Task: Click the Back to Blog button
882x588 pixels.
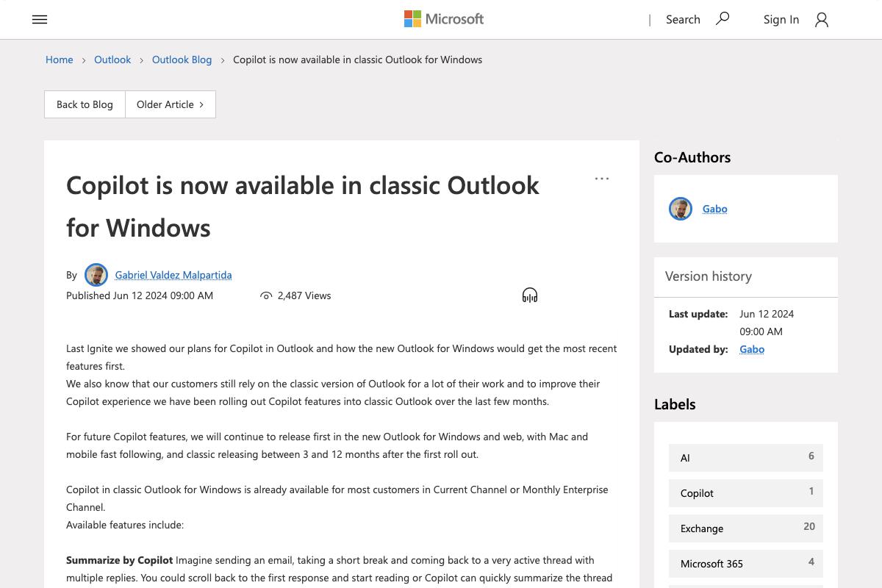Action: 85,104
